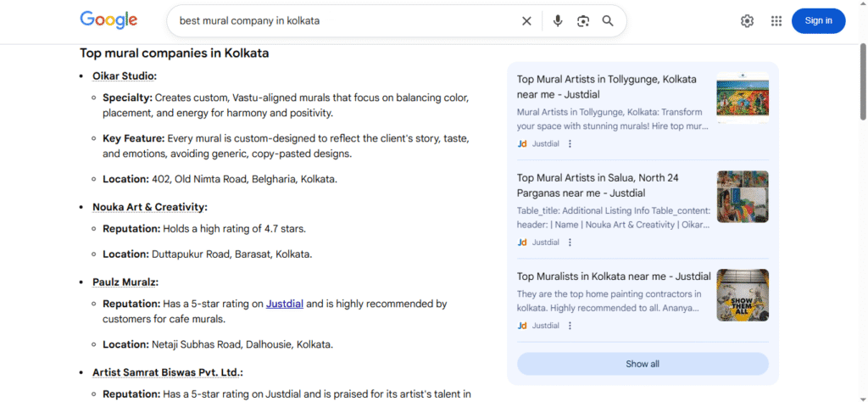Click the Sign in button
Viewport: 868px width, 402px height.
pos(818,21)
